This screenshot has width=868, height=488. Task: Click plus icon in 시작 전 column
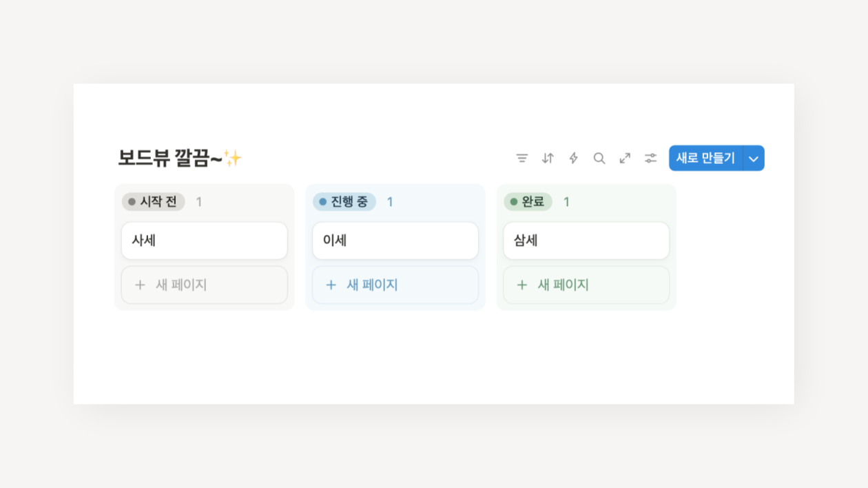[x=140, y=285]
